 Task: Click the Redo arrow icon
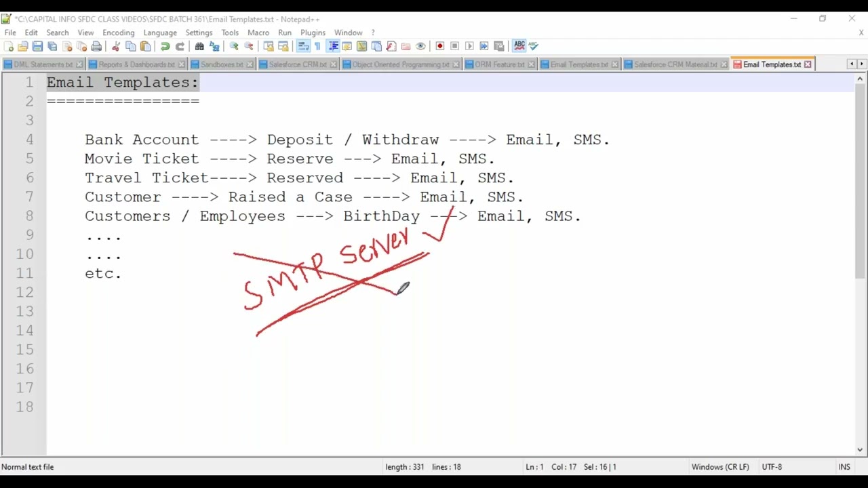coord(180,46)
